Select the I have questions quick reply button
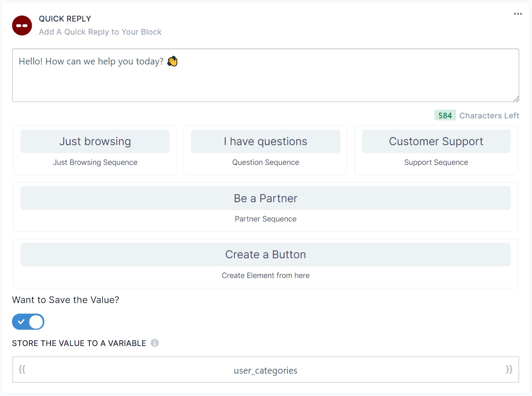 click(x=266, y=141)
